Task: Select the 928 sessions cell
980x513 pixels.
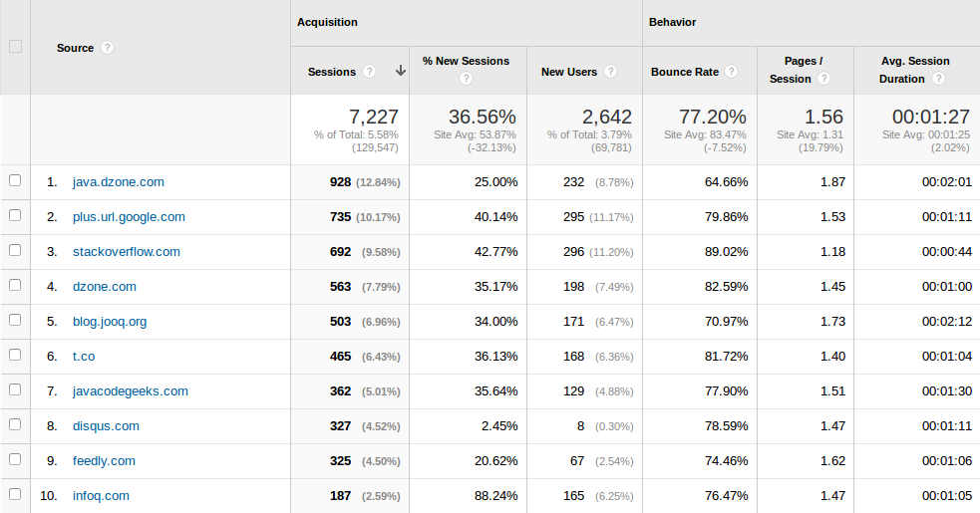Action: click(341, 182)
